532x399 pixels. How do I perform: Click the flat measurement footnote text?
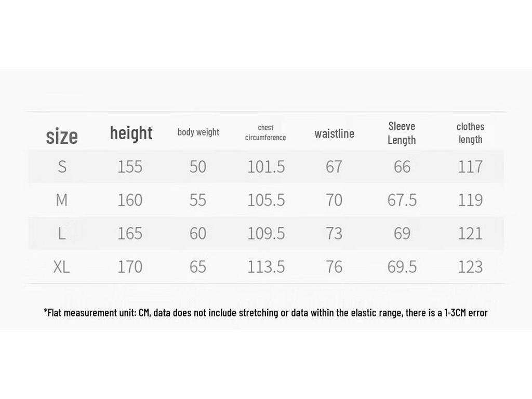(265, 312)
